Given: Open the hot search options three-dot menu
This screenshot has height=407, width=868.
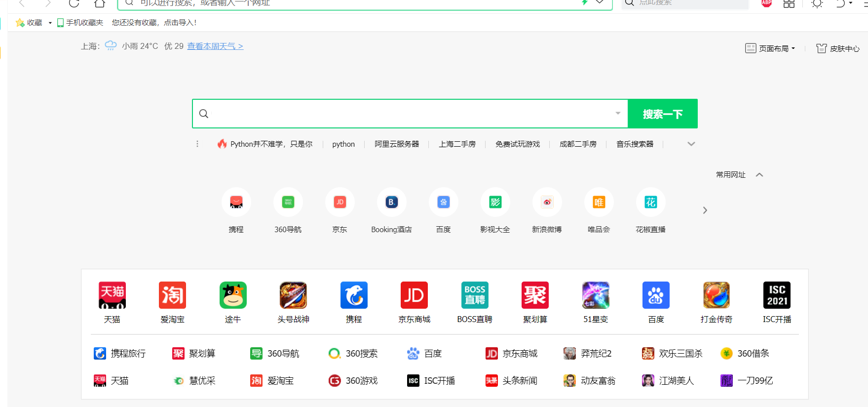Looking at the screenshot, I should click(x=197, y=144).
